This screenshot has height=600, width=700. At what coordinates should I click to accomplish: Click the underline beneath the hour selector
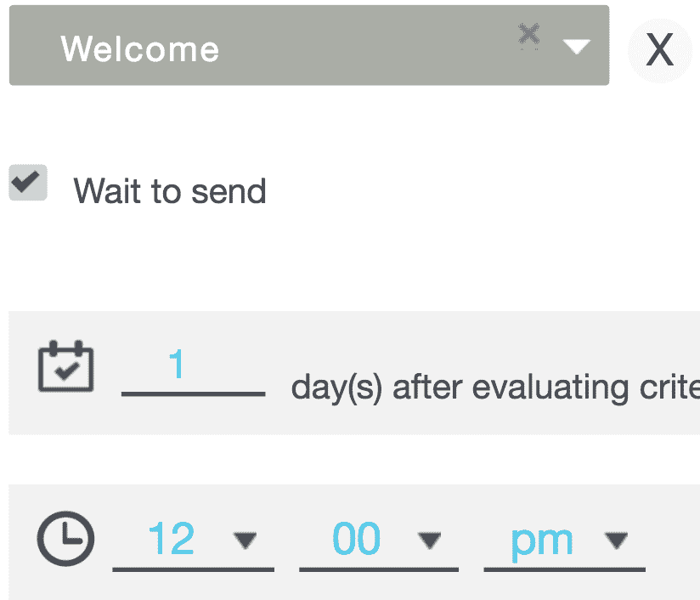193,569
